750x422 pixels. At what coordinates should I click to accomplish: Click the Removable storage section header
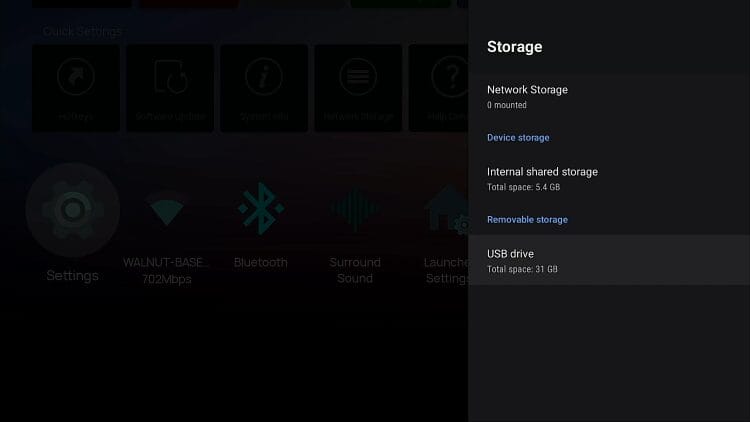527,220
